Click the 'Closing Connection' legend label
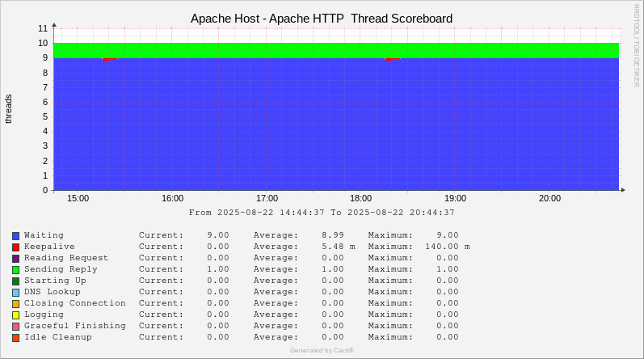644x359 pixels. (x=75, y=302)
